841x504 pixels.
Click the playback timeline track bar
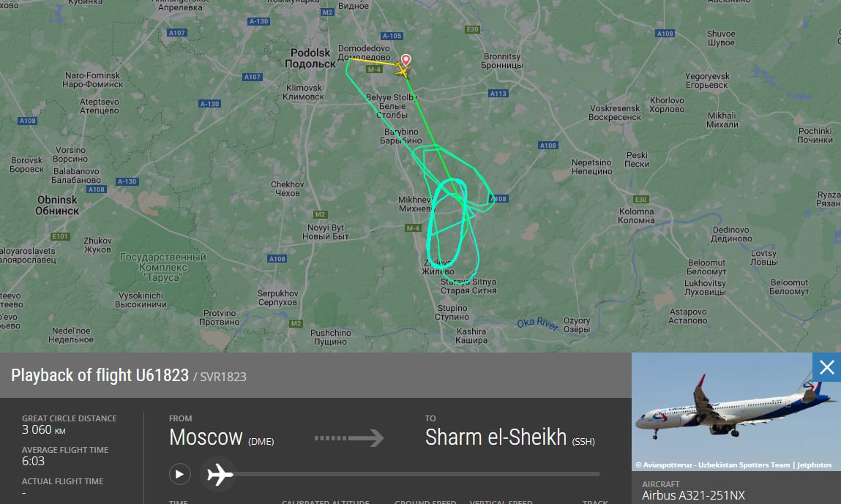(x=416, y=474)
